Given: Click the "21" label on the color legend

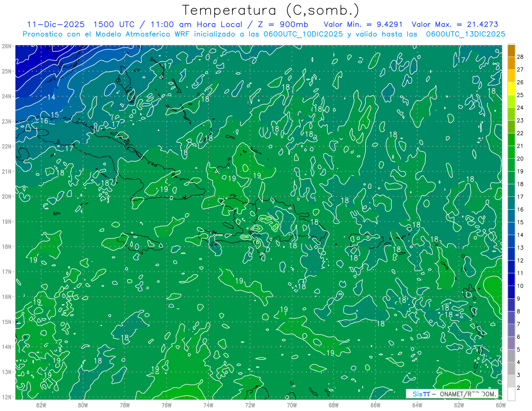Looking at the screenshot, I should [520, 146].
